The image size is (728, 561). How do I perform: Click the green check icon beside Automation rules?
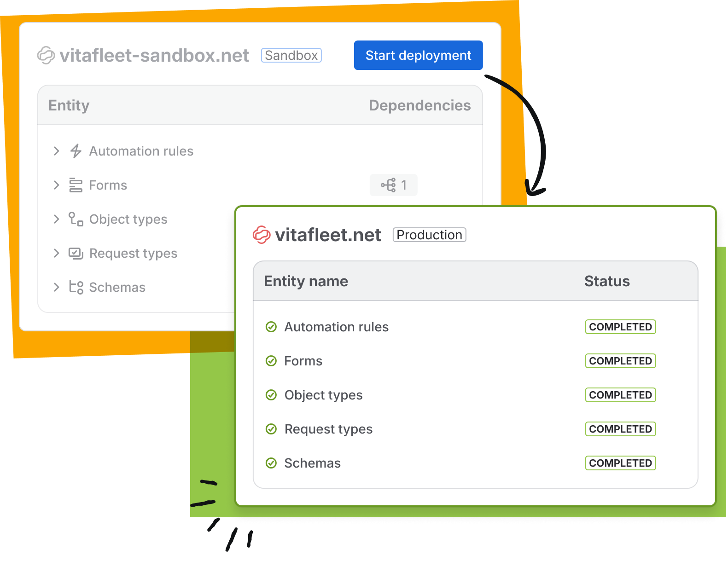(271, 327)
